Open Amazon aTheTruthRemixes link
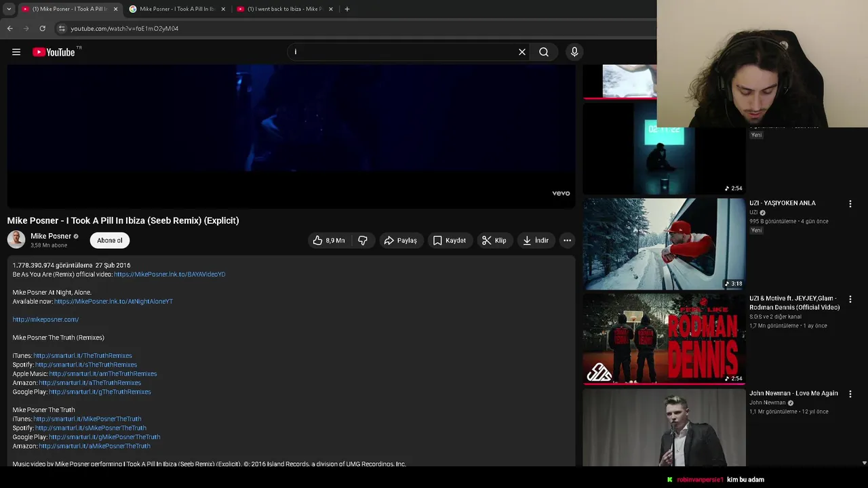This screenshot has height=488, width=868. click(x=90, y=383)
